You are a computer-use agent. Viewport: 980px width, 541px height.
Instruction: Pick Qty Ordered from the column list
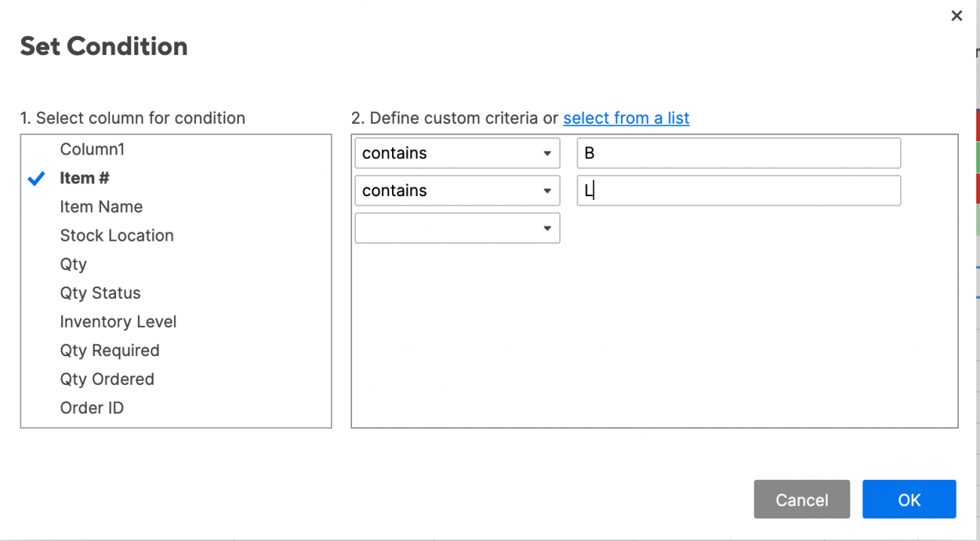tap(106, 378)
